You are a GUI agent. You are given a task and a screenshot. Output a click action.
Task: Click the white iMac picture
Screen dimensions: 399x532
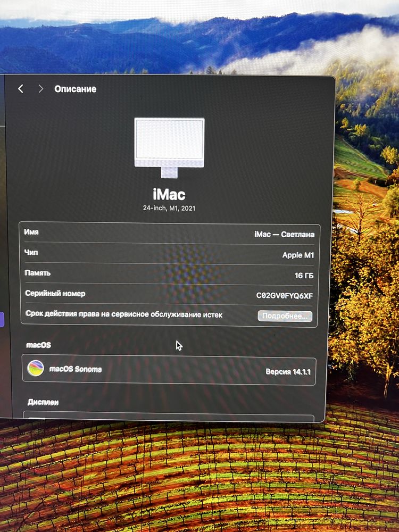169,147
